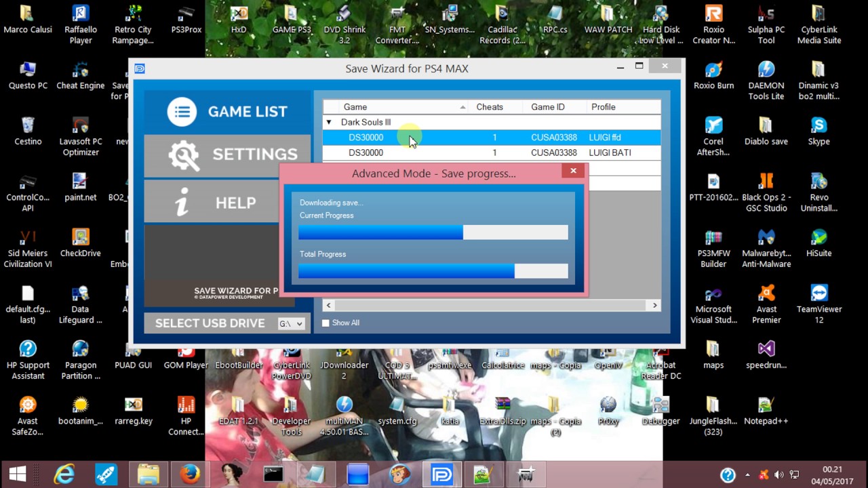The width and height of the screenshot is (868, 488).
Task: Open the DVD Shrink 3.2 icon
Action: click(344, 24)
